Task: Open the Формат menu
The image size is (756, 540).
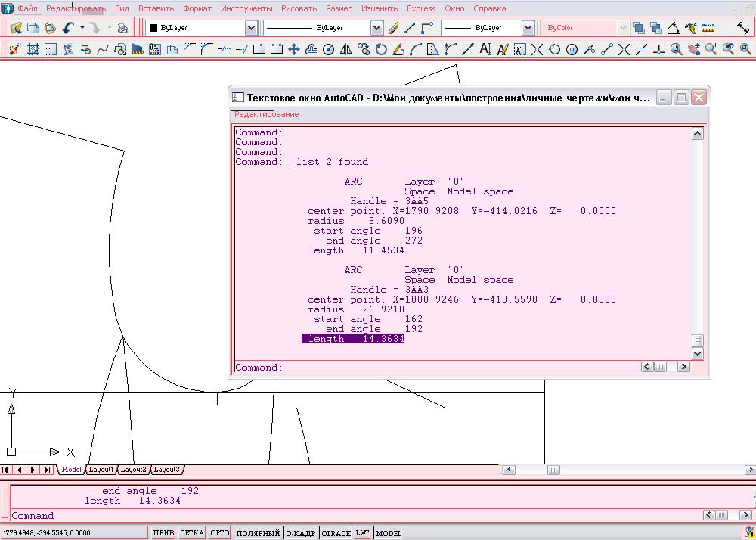Action: click(x=197, y=8)
